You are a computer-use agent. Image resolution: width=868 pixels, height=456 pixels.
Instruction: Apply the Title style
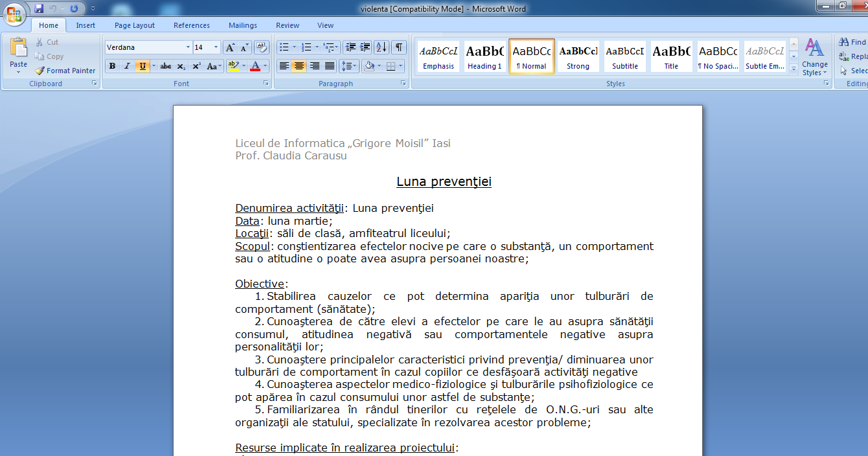672,56
